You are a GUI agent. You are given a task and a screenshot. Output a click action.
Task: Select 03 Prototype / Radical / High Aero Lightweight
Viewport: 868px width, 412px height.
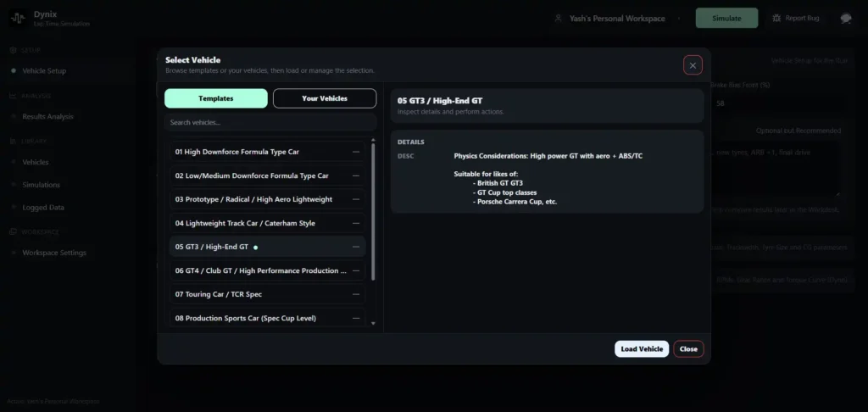(x=267, y=199)
